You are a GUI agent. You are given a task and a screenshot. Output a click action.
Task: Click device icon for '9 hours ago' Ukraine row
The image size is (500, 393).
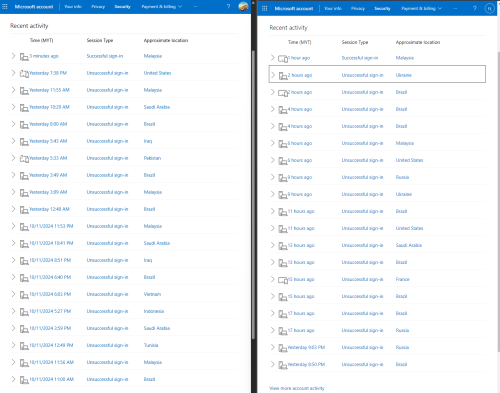pos(283,195)
